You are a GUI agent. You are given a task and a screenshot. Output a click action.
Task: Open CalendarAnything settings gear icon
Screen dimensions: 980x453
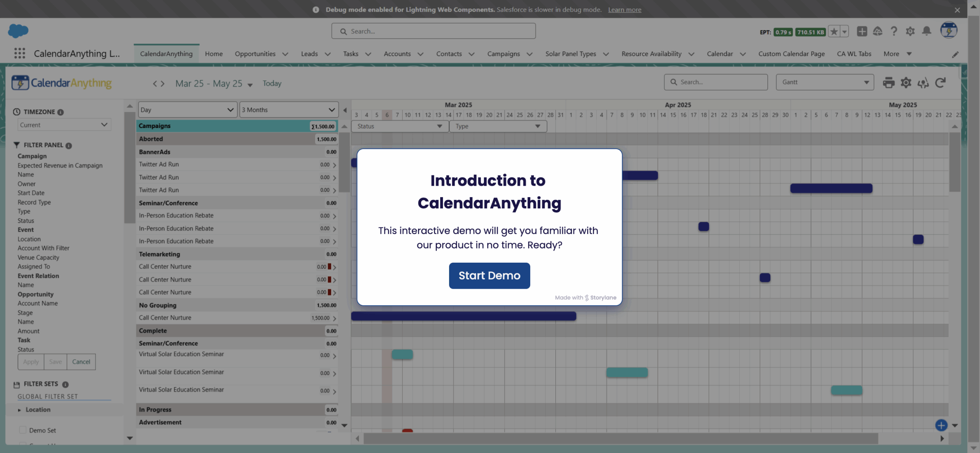click(x=906, y=82)
